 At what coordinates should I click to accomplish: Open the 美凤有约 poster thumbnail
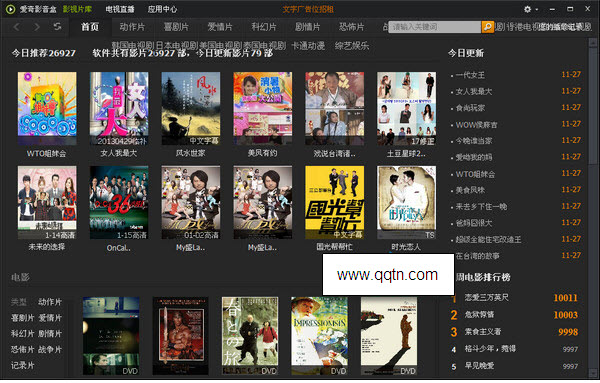coord(262,108)
